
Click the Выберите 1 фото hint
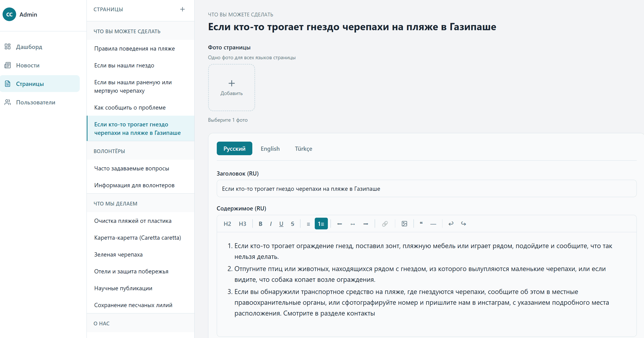click(228, 120)
